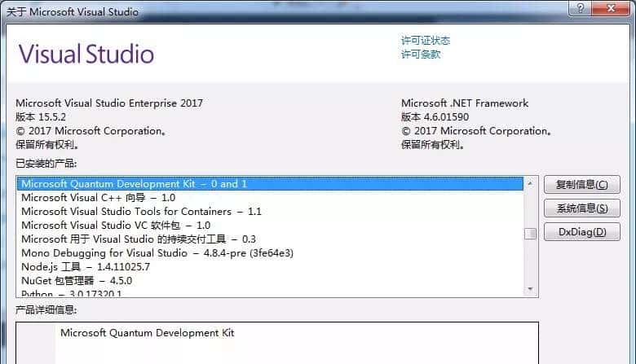Click the product list scrollbar down arrow
The image size is (636, 364).
pos(530,290)
